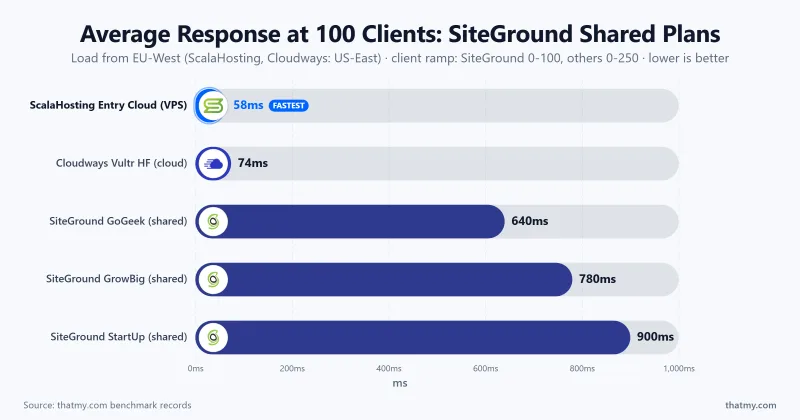The height and width of the screenshot is (420, 800).
Task: Click the 780ms value label
Action: [x=597, y=279]
